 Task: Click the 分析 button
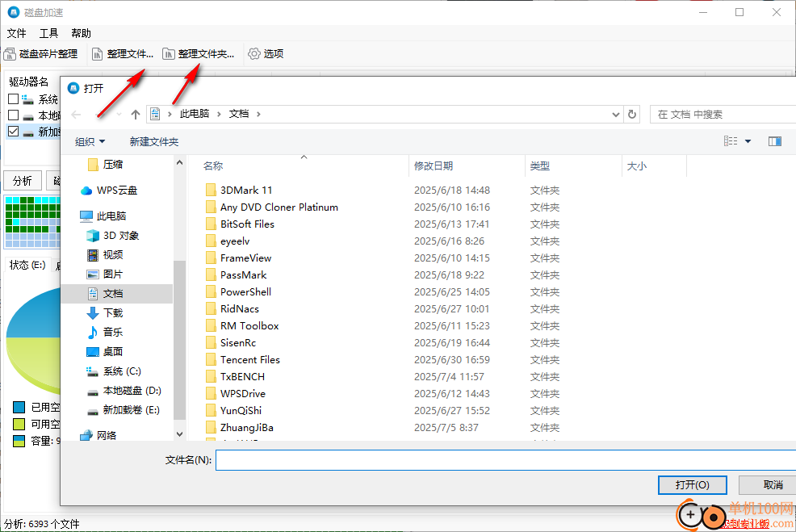pos(23,181)
